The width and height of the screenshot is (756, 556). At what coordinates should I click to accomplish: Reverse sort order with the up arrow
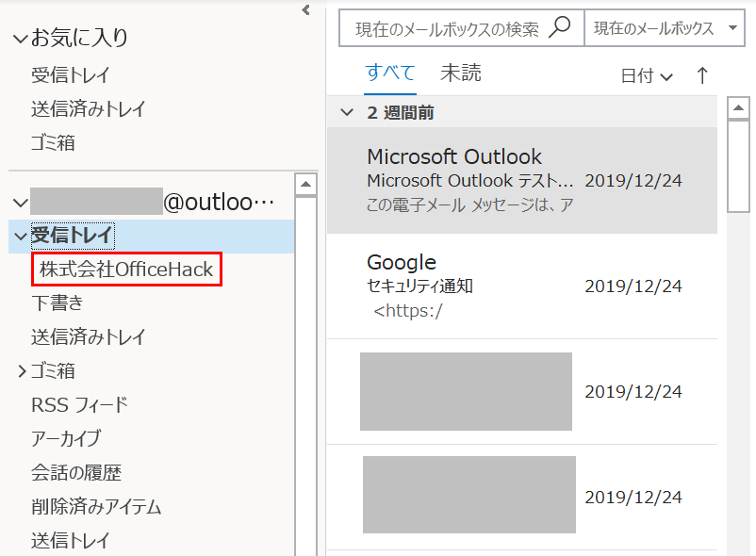coord(701,76)
